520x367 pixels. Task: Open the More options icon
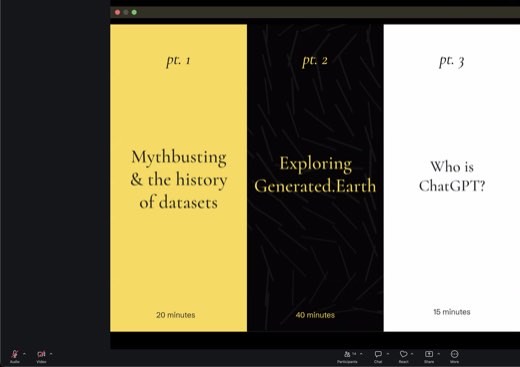pos(454,354)
